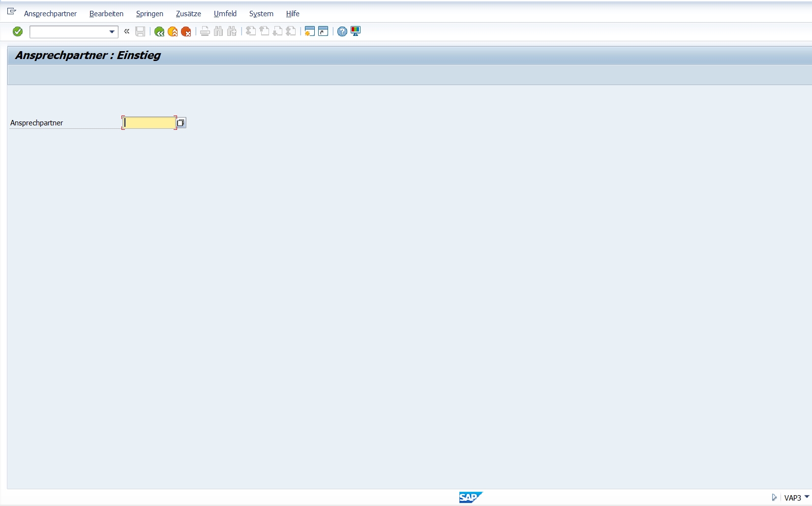This screenshot has width=812, height=506.
Task: Click the green Back icon
Action: [x=159, y=31]
